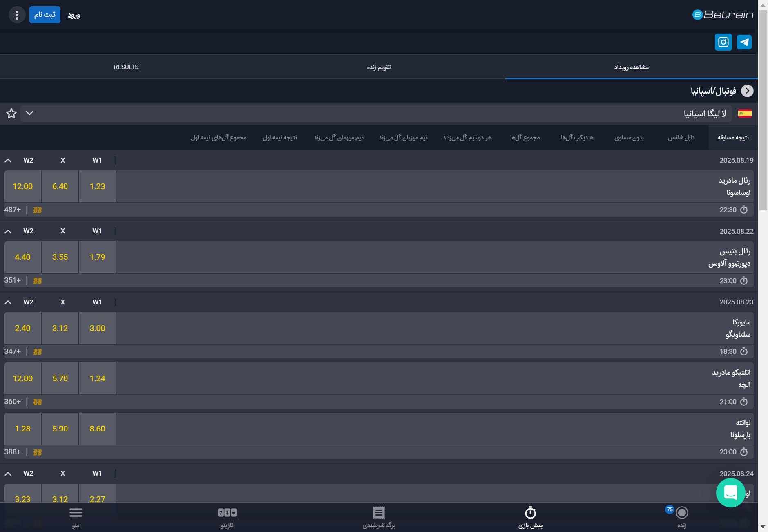Open the Telegram channel icon
The height and width of the screenshot is (532, 768).
[744, 42]
